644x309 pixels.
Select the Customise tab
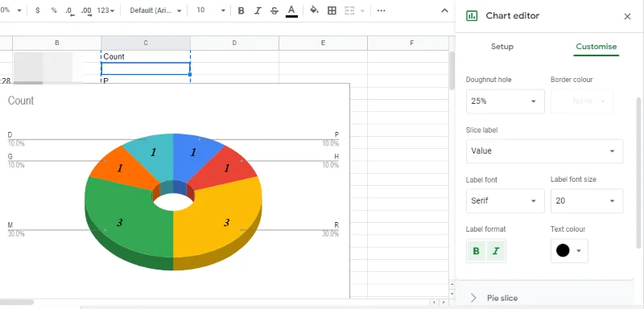coord(596,47)
